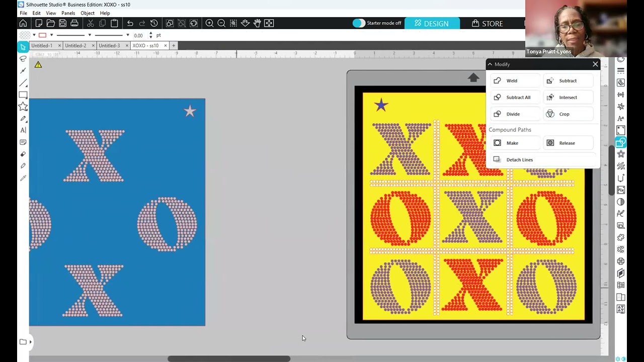Open the Text Style panel icon
The image size is (644, 362).
(x=621, y=118)
